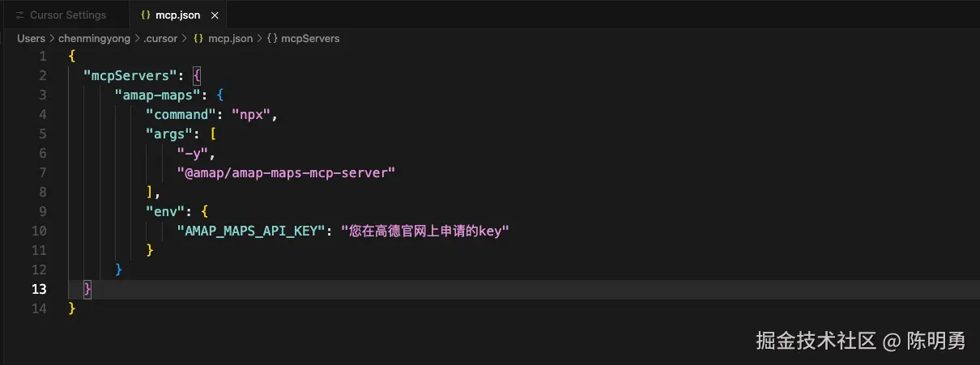
Task: Open the mcpServers breadcrumb symbol
Action: pos(310,38)
